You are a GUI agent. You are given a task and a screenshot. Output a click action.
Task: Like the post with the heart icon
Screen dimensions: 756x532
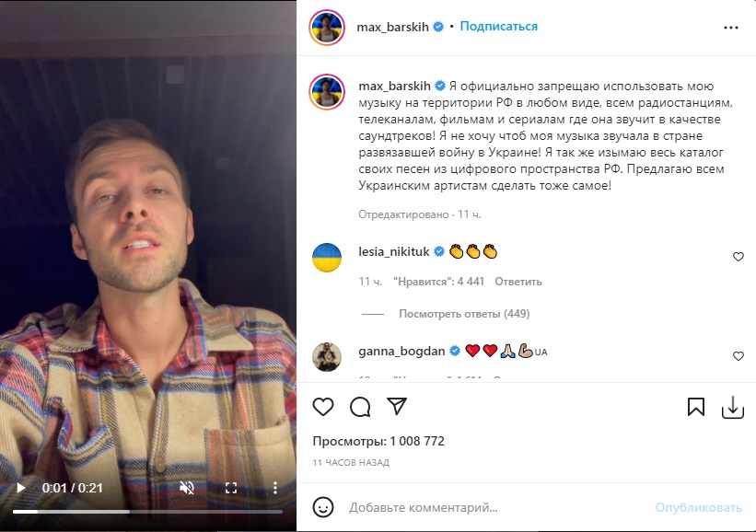pos(323,407)
